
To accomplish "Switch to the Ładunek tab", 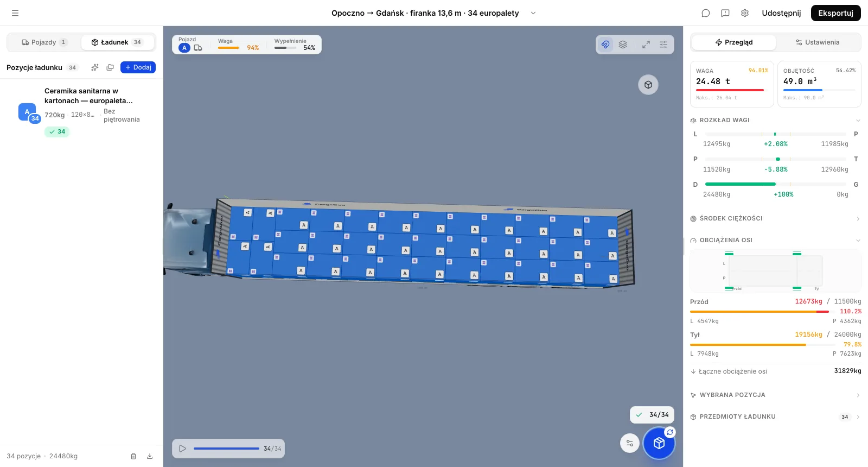I will pyautogui.click(x=117, y=42).
